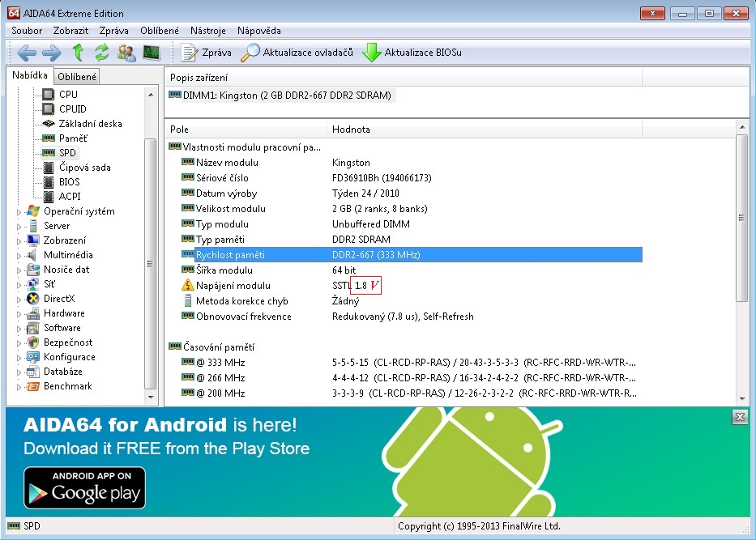Open the Nástroje menu
The height and width of the screenshot is (540, 756).
(x=207, y=31)
